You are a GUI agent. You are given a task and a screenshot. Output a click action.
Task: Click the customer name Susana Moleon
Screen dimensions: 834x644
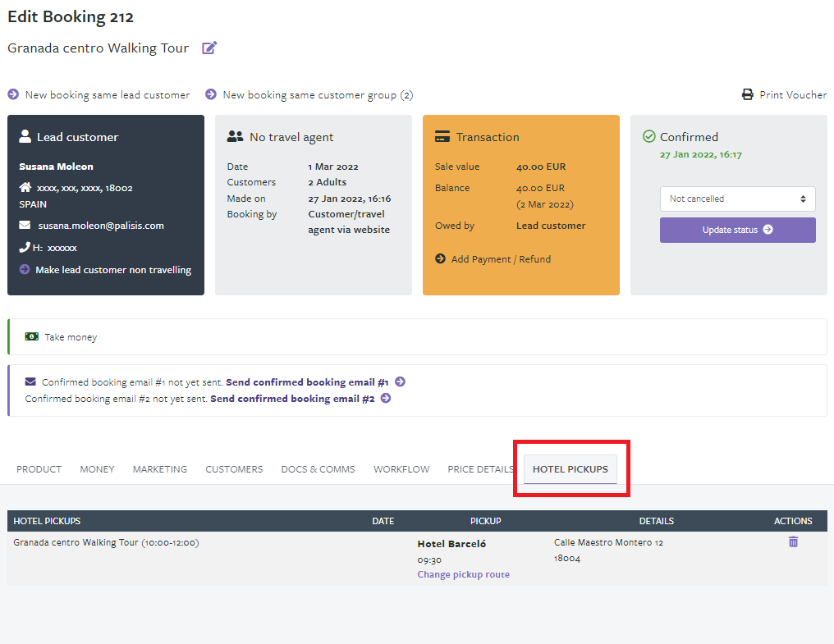[x=57, y=167]
